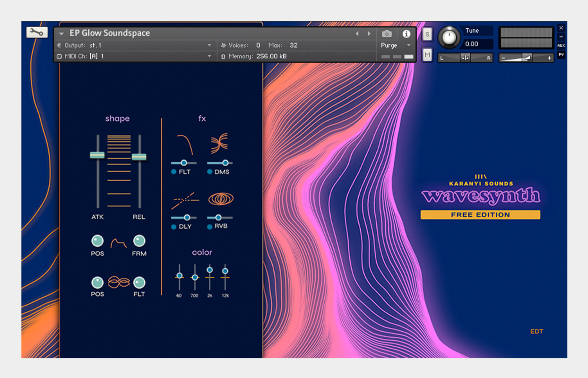Screen dimensions: 588x378
Task: Click the RVB reverb swirl icon
Action: pos(220,199)
